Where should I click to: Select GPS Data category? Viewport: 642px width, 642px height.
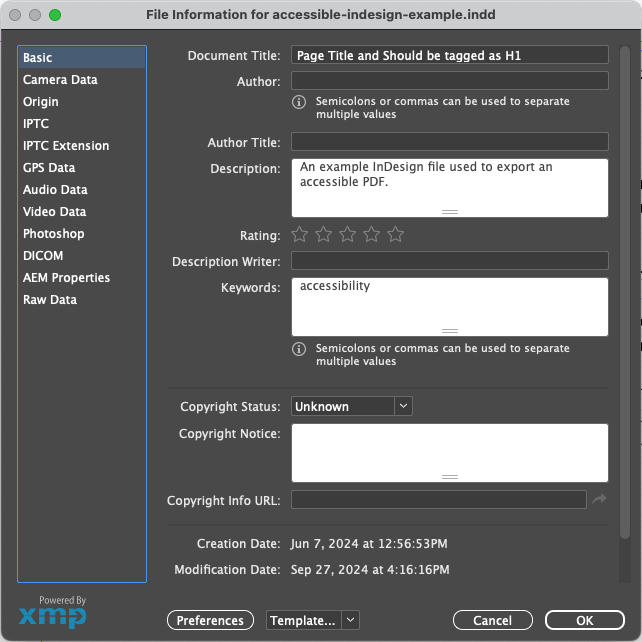click(x=49, y=168)
